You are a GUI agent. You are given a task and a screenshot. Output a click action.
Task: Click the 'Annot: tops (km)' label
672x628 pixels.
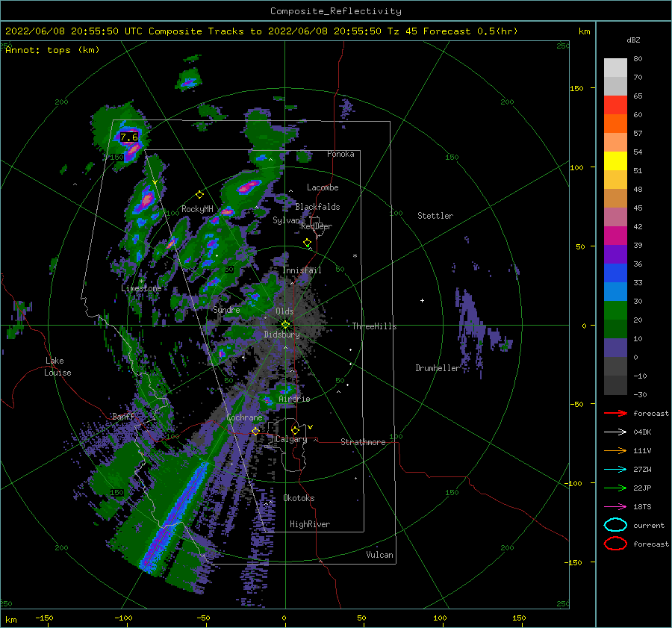point(52,50)
